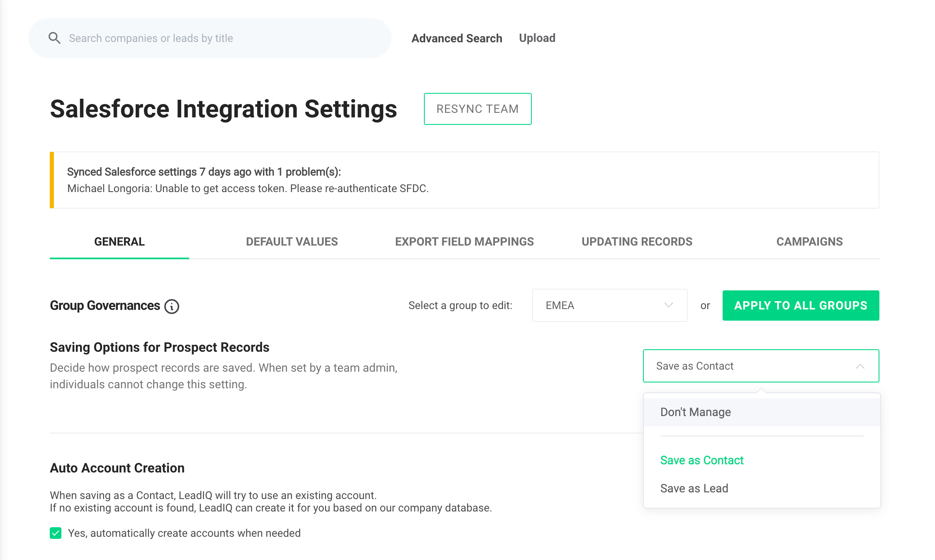This screenshot has height=560, width=935.
Task: Go to Updating Records tab
Action: pyautogui.click(x=637, y=241)
